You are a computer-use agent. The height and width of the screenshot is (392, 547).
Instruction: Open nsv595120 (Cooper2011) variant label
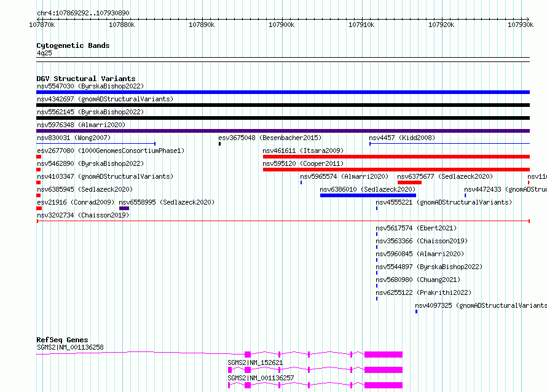[303, 163]
